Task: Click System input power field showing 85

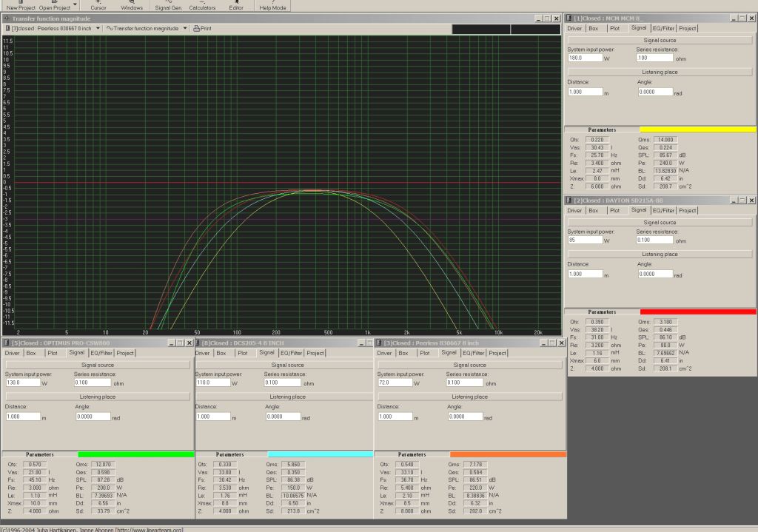Action: tap(585, 240)
